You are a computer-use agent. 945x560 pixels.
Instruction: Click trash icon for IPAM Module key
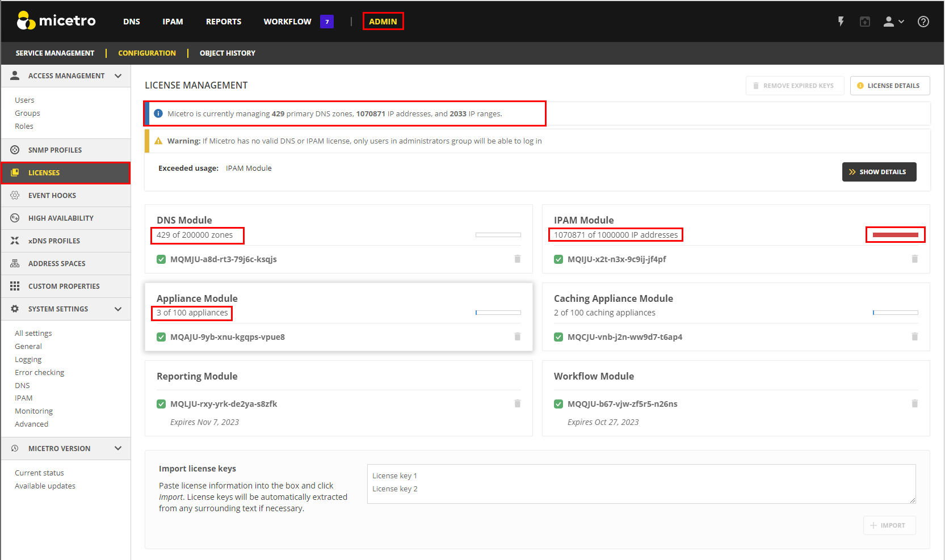(x=914, y=259)
